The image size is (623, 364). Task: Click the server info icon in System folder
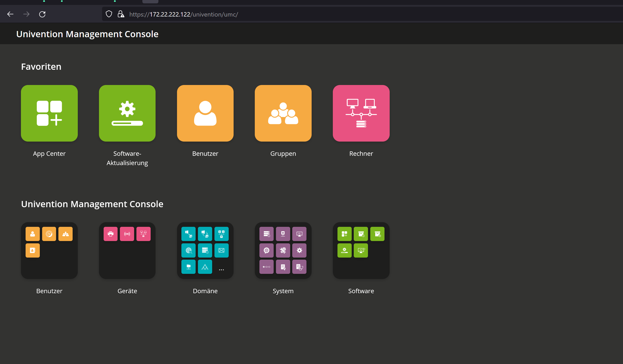pos(266,234)
